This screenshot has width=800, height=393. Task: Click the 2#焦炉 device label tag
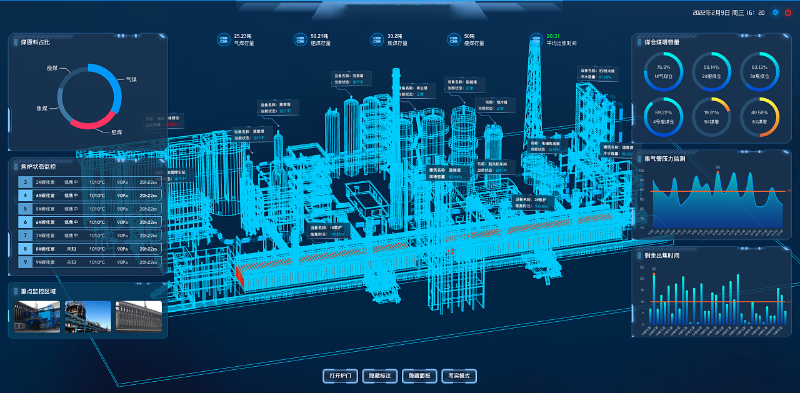[x=534, y=202]
